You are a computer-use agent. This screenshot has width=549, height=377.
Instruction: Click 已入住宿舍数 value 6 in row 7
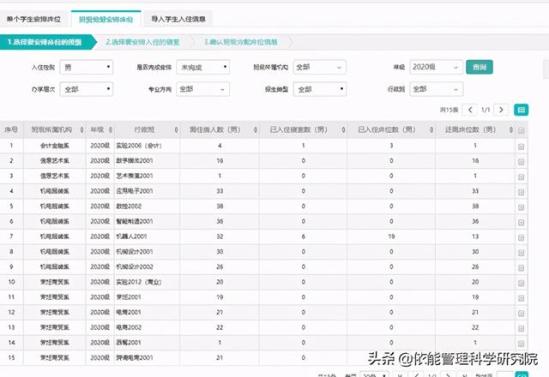point(303,237)
